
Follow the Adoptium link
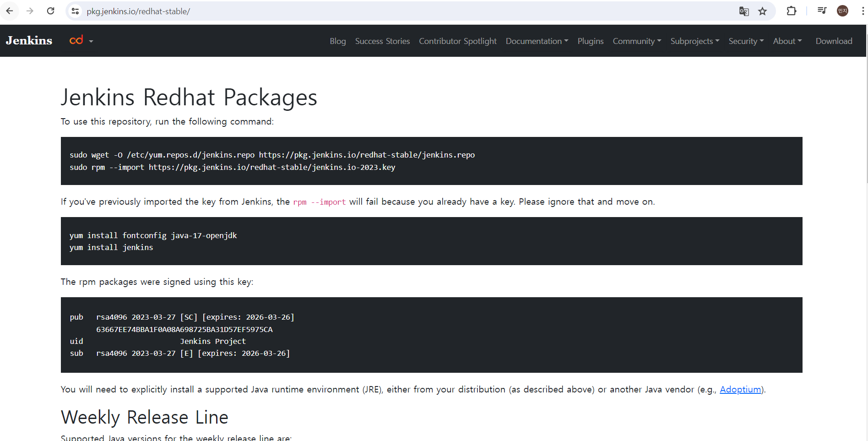740,389
